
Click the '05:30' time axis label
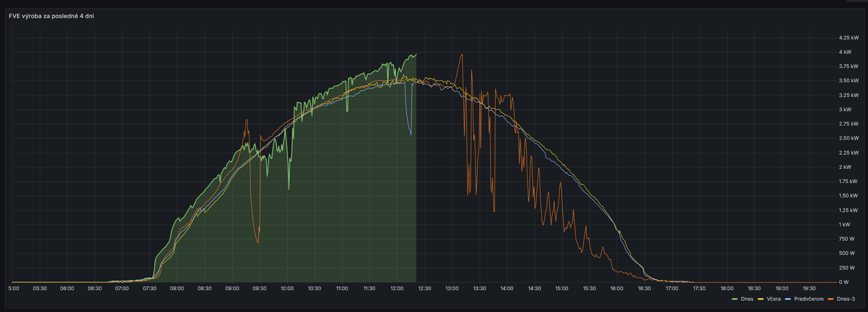[40, 288]
